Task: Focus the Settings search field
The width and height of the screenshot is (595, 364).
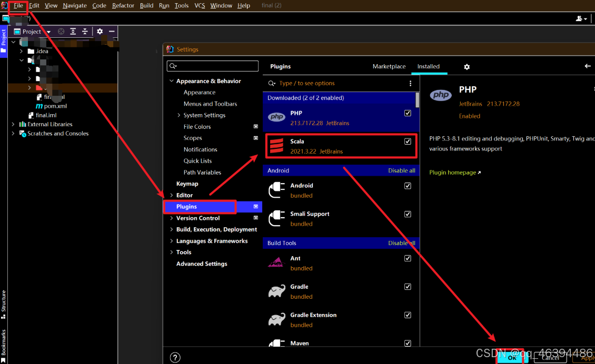Action: click(213, 66)
